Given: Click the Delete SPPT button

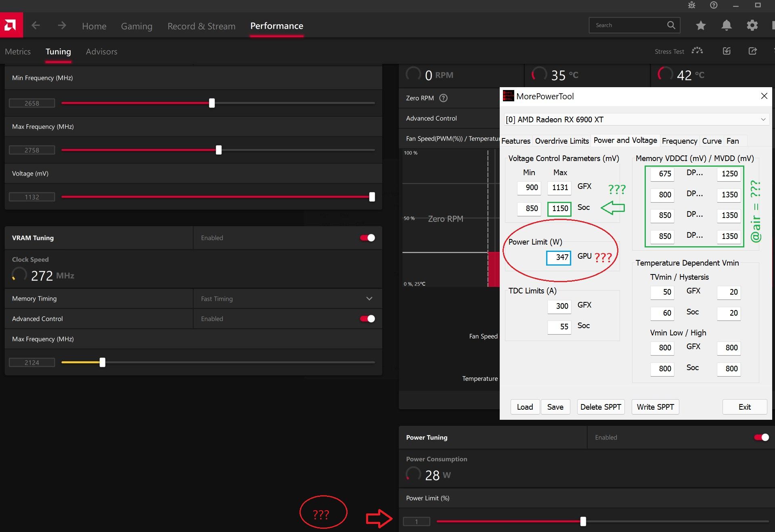Looking at the screenshot, I should pyautogui.click(x=601, y=407).
